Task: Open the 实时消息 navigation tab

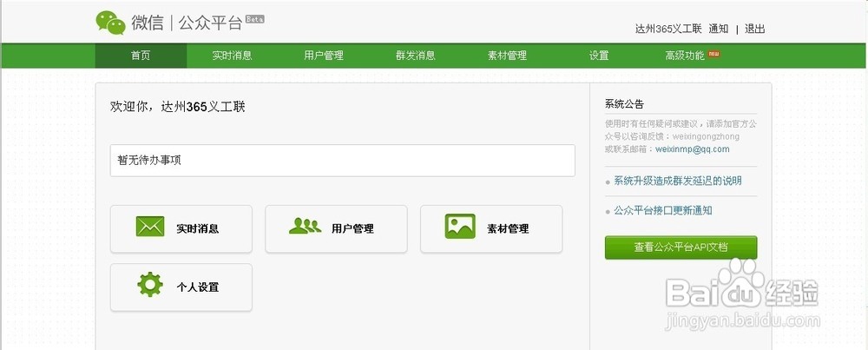Action: click(232, 56)
